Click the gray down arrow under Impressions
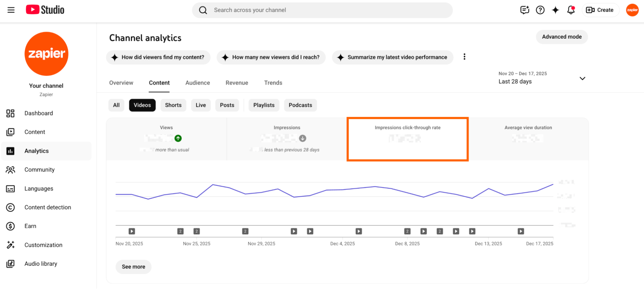 pos(303,138)
